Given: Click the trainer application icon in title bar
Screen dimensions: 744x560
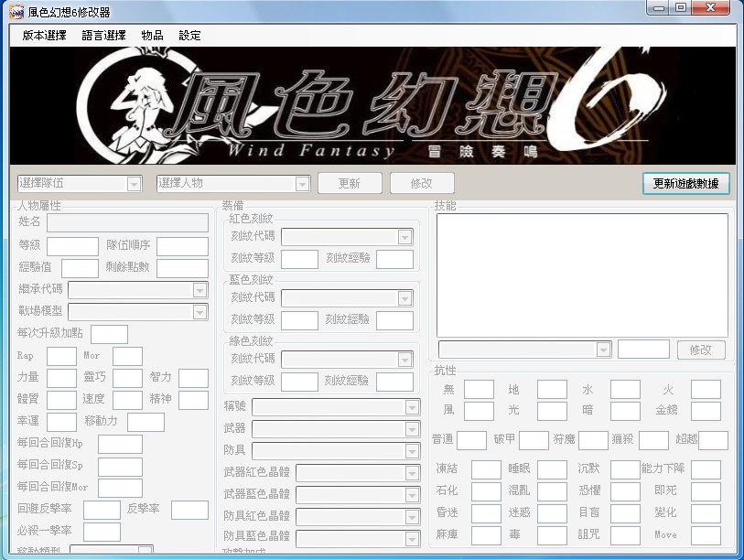Looking at the screenshot, I should click(16, 12).
